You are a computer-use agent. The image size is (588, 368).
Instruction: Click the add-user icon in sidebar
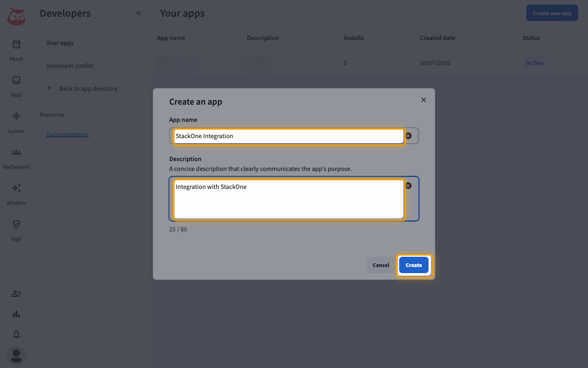click(x=16, y=294)
